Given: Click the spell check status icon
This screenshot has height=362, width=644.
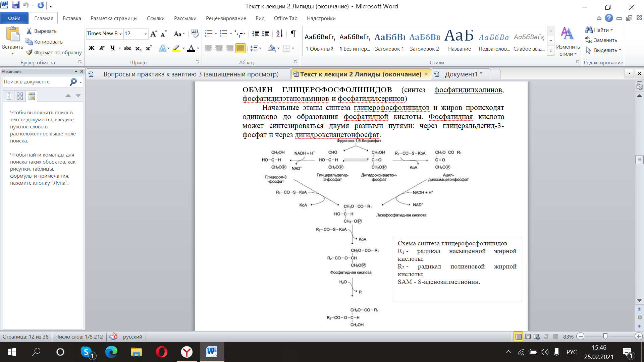Looking at the screenshot, I should pos(114,336).
